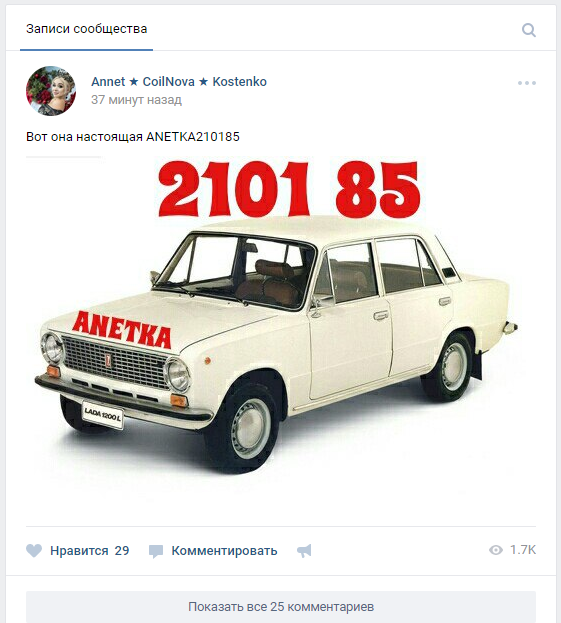Open the Annet ★ CoilNova ★ Kostenko profile
Image resolution: width=561 pixels, height=623 pixels.
click(179, 82)
